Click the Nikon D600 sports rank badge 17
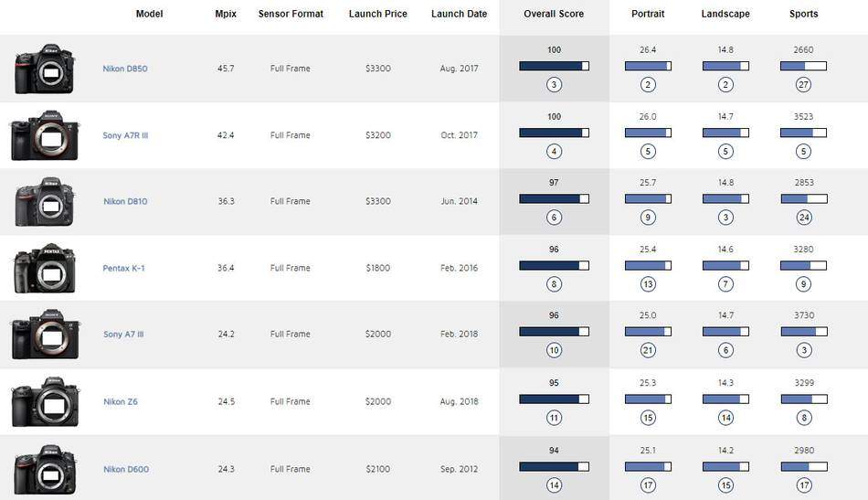 804,485
